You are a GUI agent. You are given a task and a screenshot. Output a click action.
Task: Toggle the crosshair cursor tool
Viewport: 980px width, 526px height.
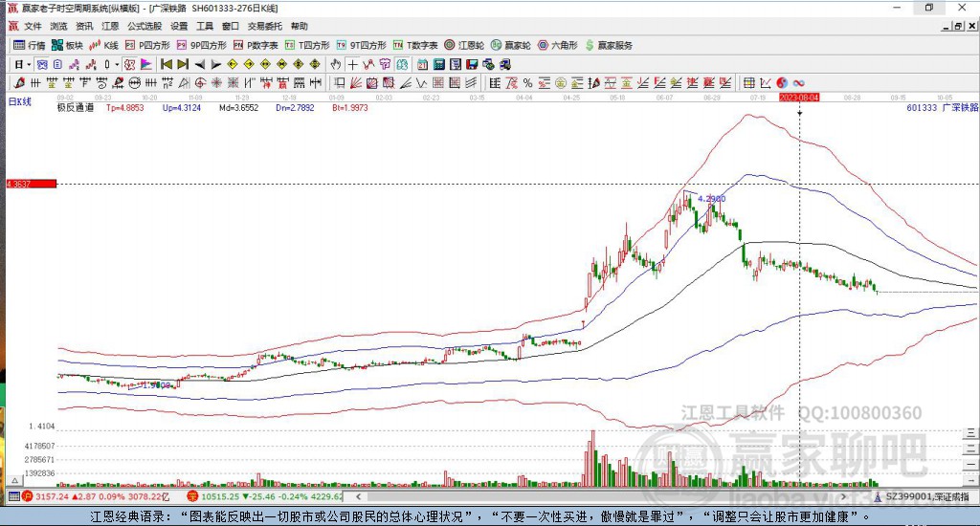click(352, 64)
